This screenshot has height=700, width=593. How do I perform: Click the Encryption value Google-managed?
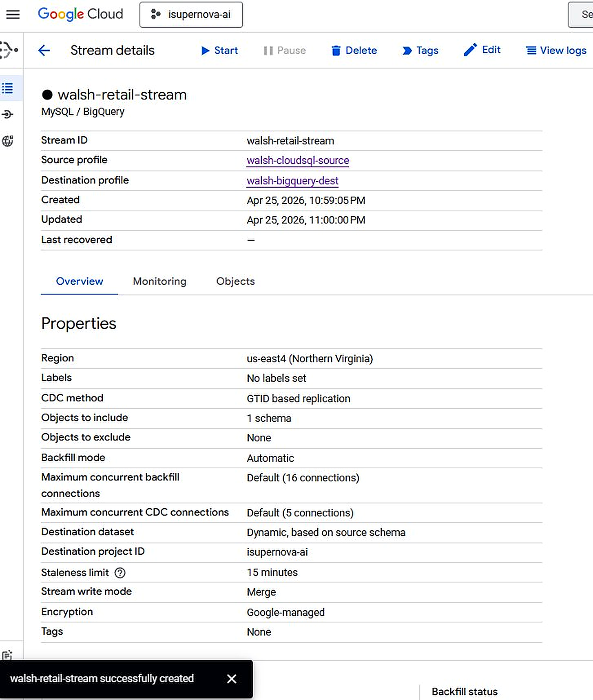click(x=286, y=612)
